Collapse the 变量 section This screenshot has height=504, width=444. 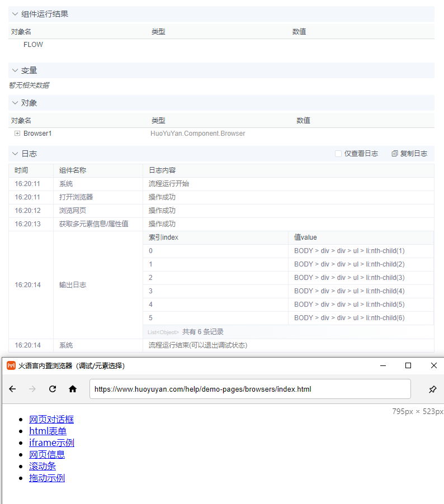point(15,70)
